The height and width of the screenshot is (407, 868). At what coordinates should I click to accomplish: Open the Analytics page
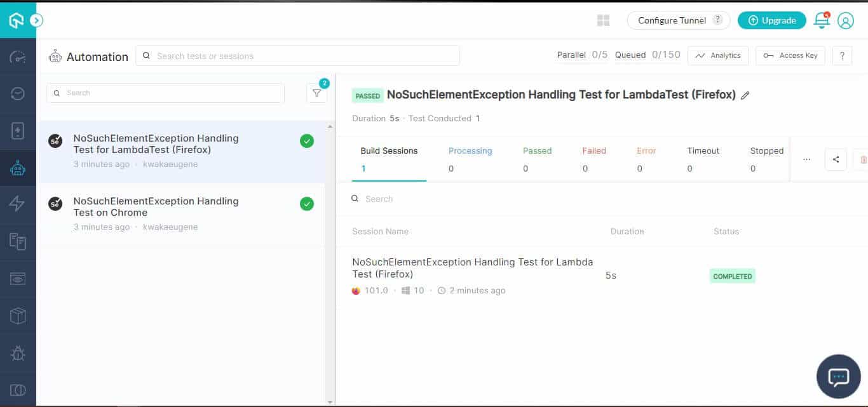click(x=718, y=55)
